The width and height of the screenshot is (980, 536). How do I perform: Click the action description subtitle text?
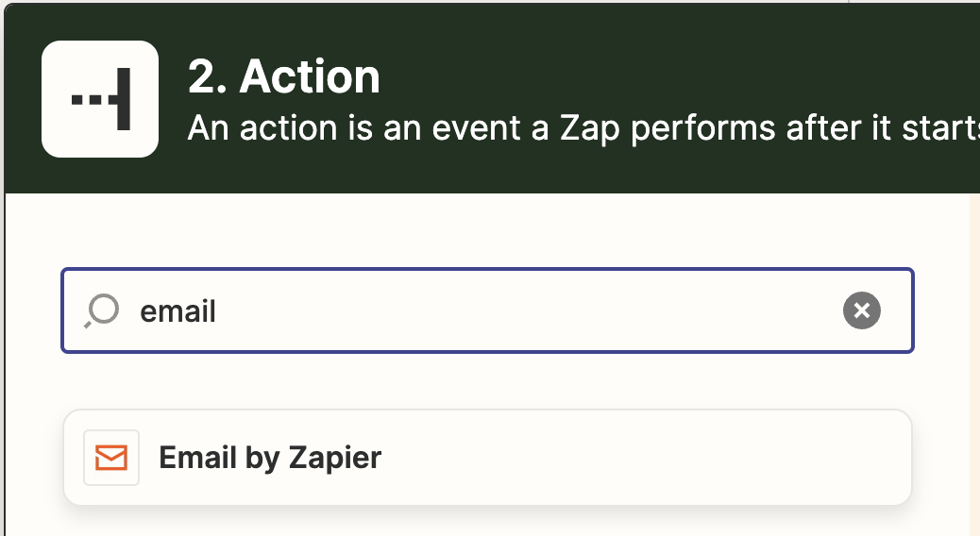point(583,128)
